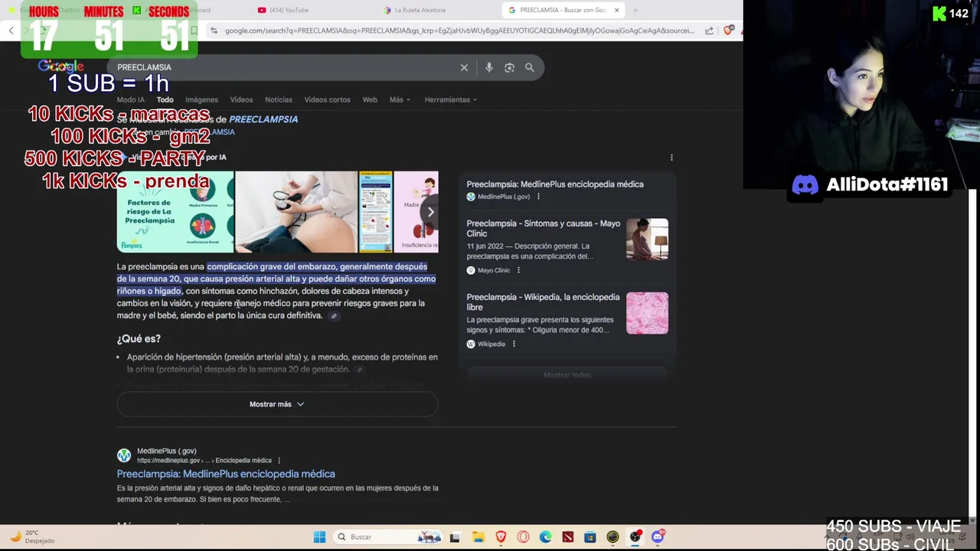Open Brave Shields icon in address bar
Image resolution: width=980 pixels, height=551 pixels.
pyautogui.click(x=728, y=31)
